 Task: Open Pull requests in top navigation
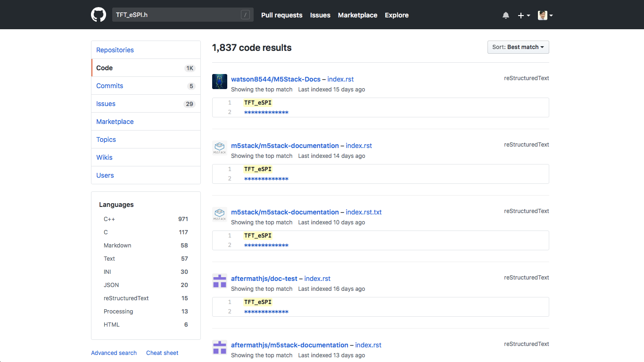281,15
